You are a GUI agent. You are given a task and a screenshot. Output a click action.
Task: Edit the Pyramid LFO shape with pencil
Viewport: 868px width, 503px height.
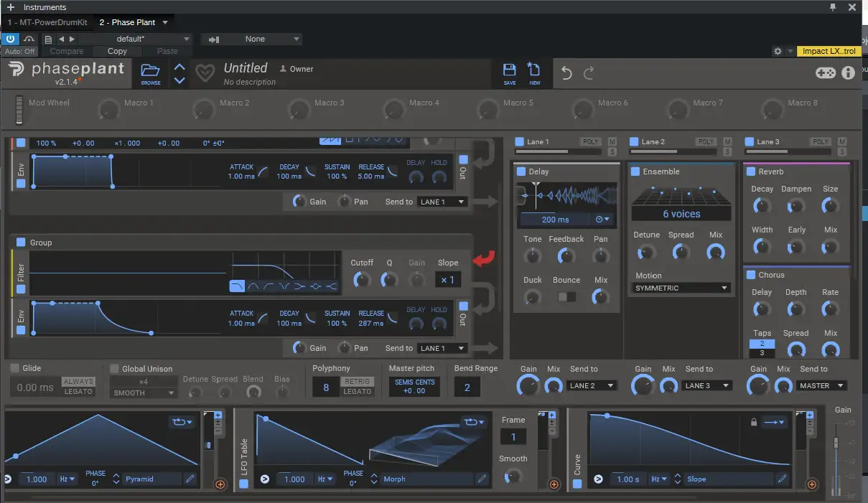(190, 479)
